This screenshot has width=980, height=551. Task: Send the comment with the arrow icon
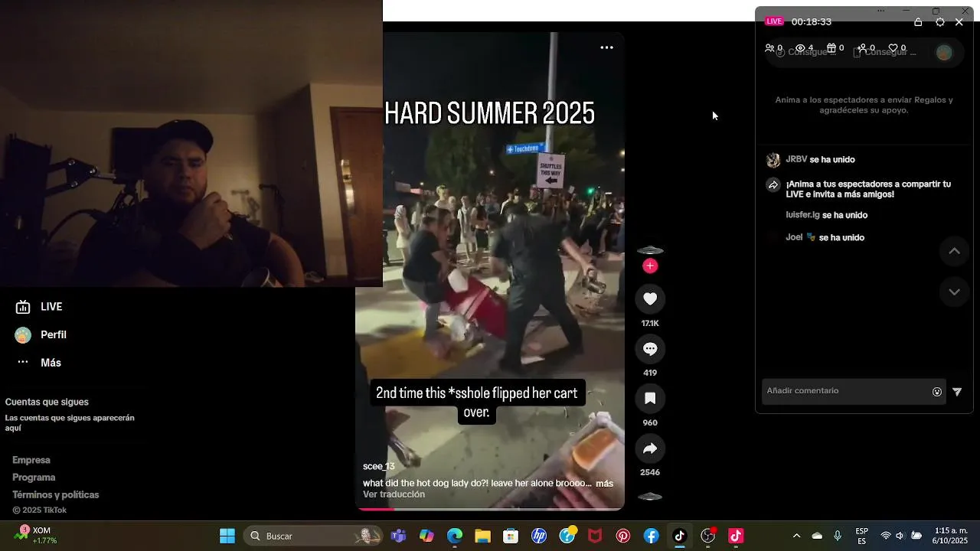(957, 392)
